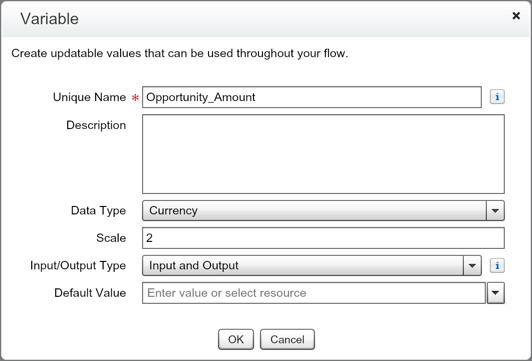
Task: Open the Data Type dropdown showing Currency
Action: (323, 210)
